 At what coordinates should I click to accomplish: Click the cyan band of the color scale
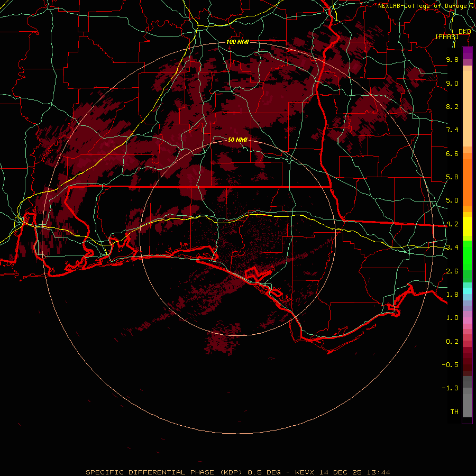[467, 291]
